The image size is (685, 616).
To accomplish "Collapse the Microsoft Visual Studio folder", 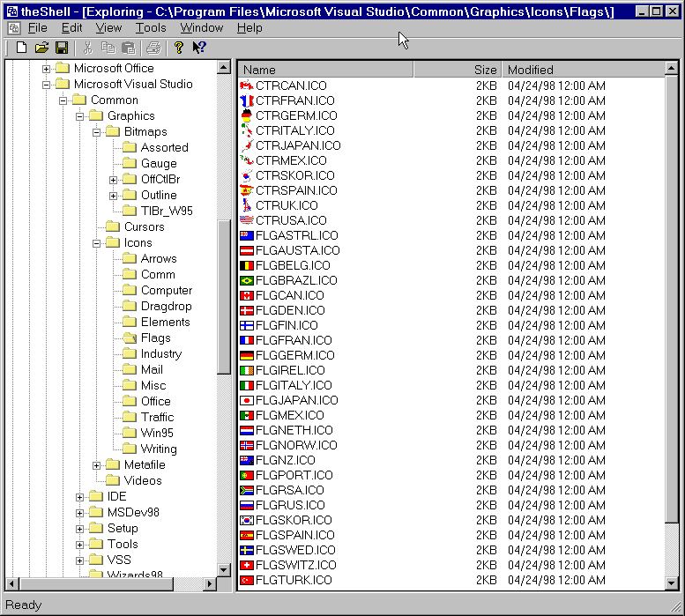I will tap(47, 85).
